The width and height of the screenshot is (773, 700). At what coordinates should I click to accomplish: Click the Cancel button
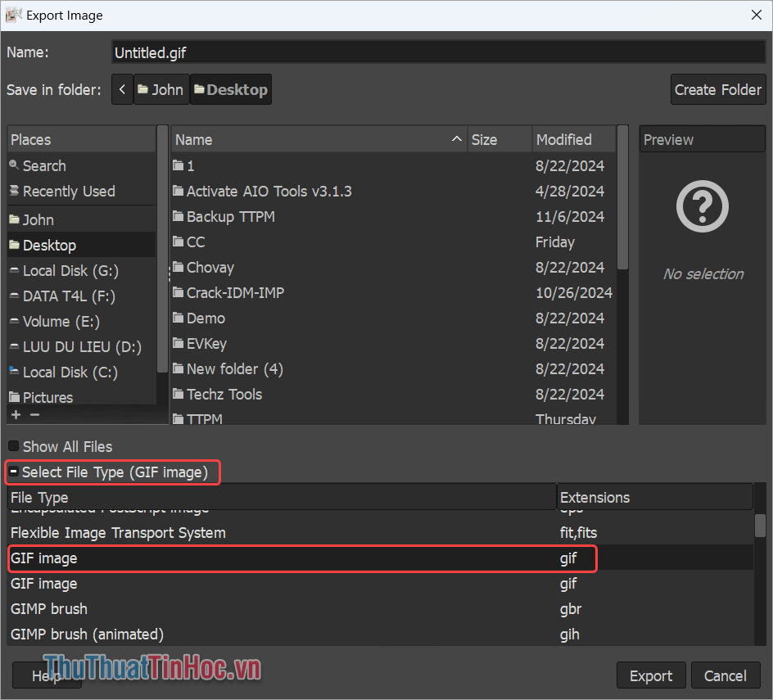(726, 675)
